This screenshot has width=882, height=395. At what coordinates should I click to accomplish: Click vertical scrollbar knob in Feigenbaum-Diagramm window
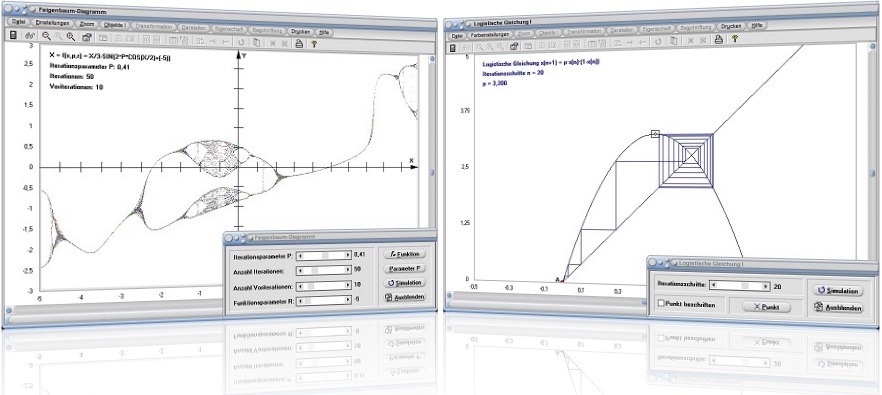point(432,174)
